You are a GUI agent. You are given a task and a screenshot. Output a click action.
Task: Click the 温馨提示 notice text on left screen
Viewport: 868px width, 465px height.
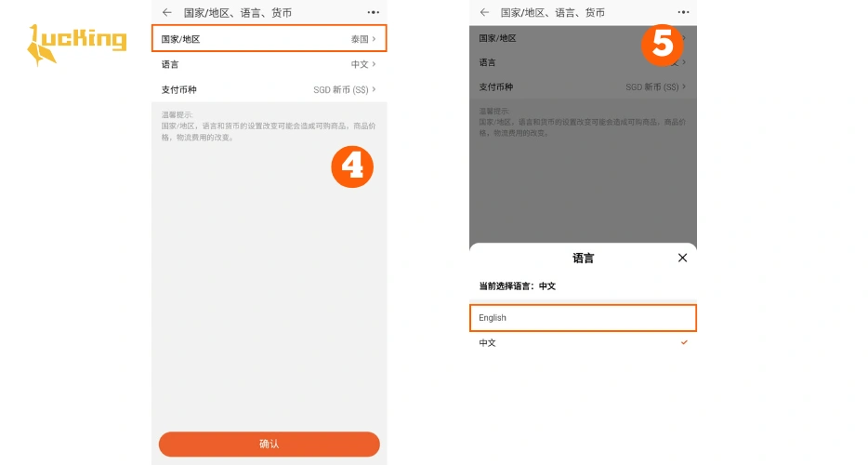(x=269, y=126)
